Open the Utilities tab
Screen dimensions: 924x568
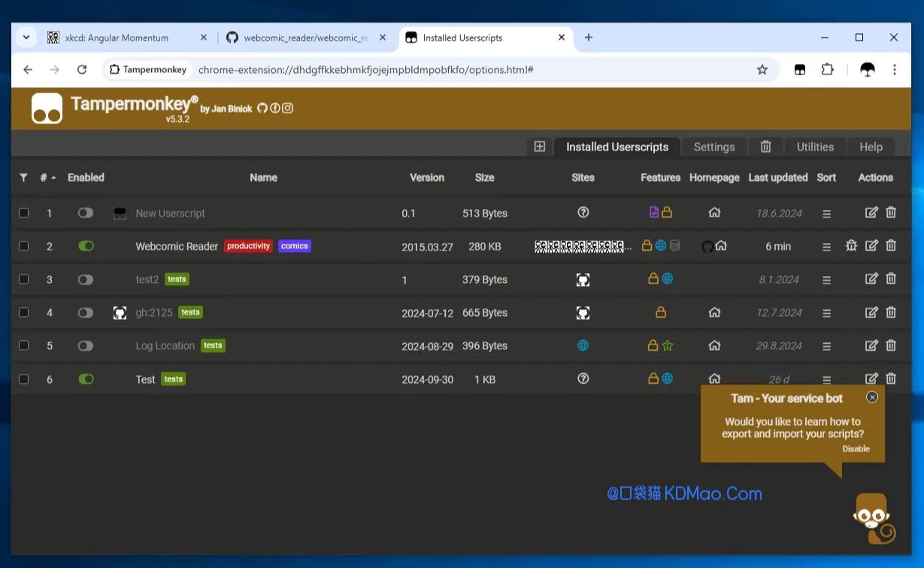[x=815, y=147]
